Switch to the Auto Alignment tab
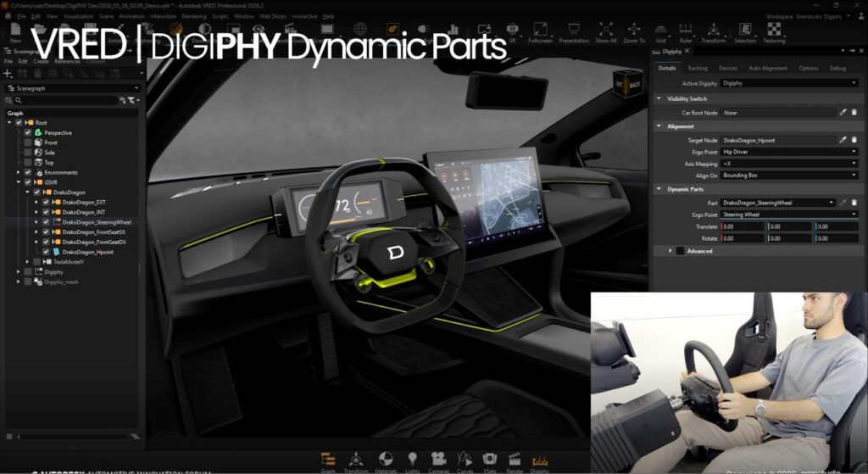The image size is (868, 474). pyautogui.click(x=768, y=68)
